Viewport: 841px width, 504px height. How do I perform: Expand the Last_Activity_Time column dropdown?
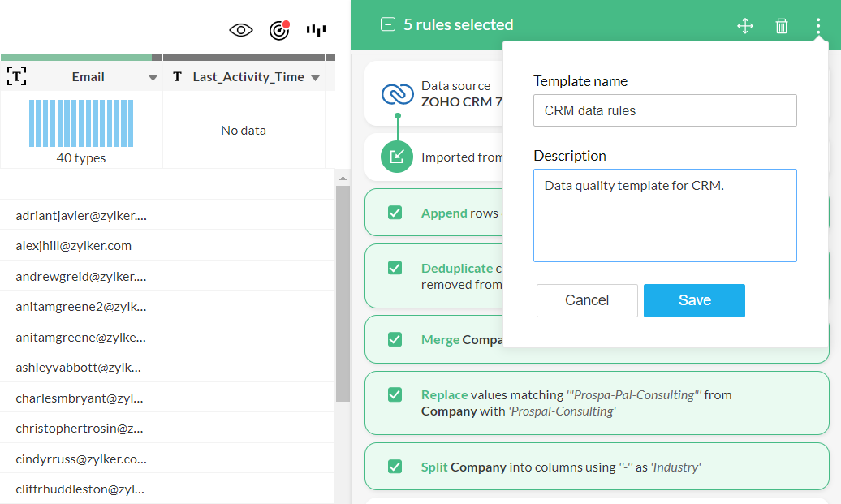point(316,78)
